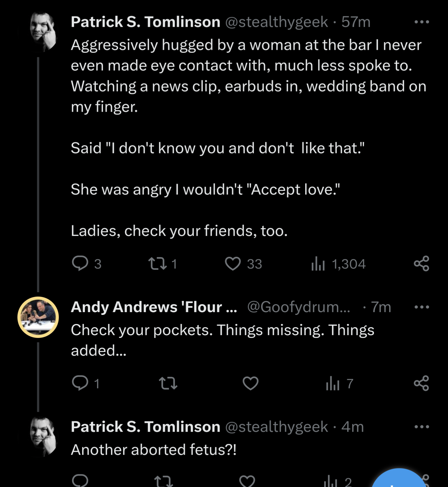Like Andy Andrews' reply
The width and height of the screenshot is (448, 487).
point(251,383)
